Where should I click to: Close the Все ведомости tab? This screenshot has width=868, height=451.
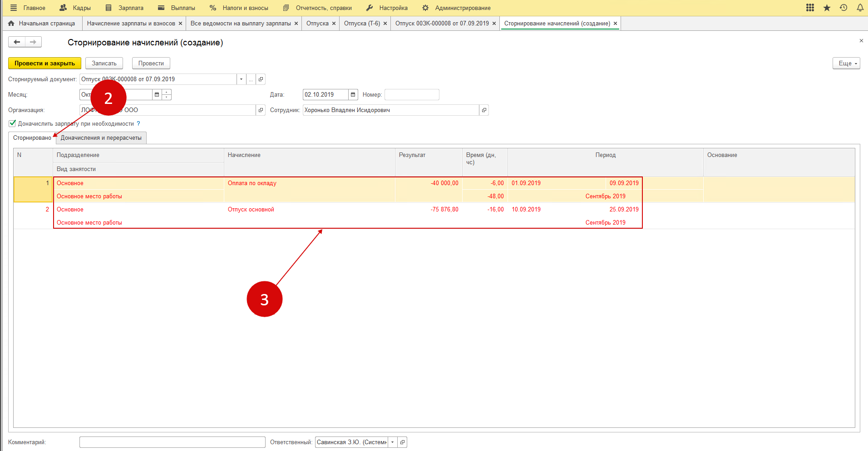pyautogui.click(x=296, y=24)
